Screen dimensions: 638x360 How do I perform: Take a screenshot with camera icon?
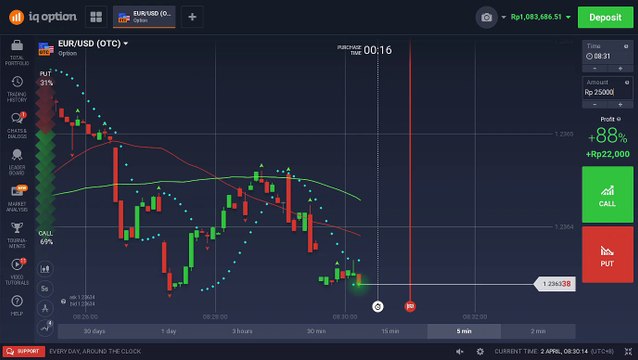click(x=486, y=17)
